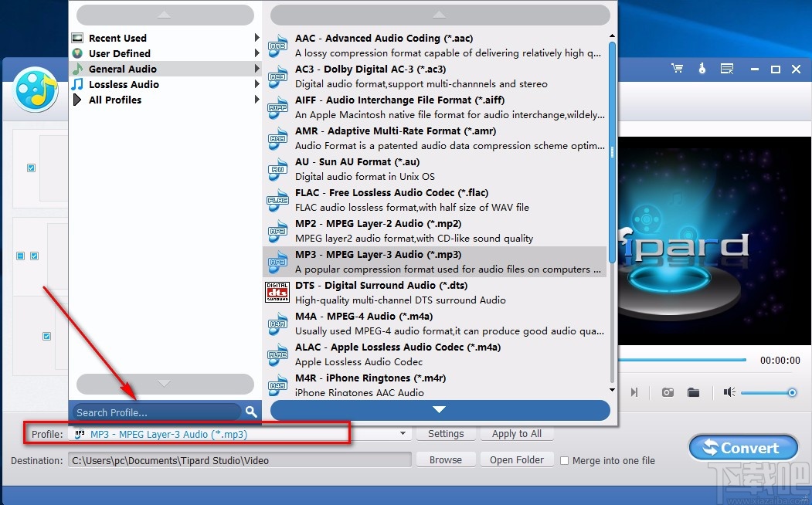Toggle the Merge into one file checkbox
This screenshot has width=812, height=505.
pos(565,460)
